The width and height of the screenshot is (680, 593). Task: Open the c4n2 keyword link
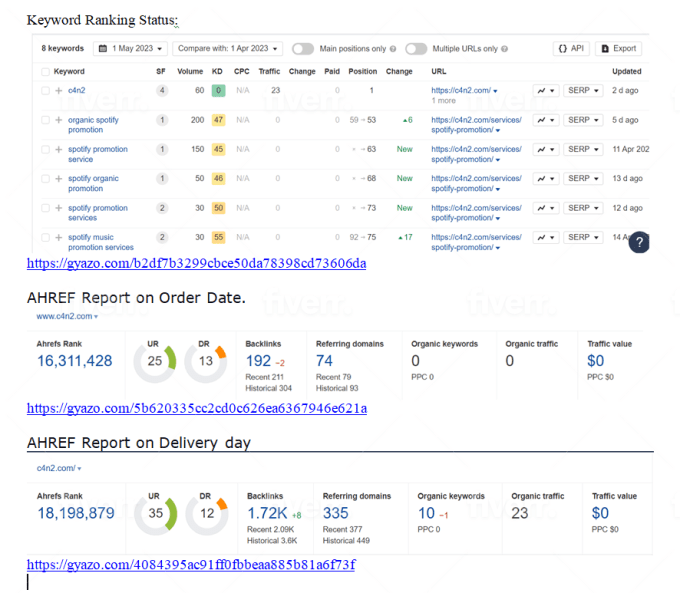pos(76,91)
